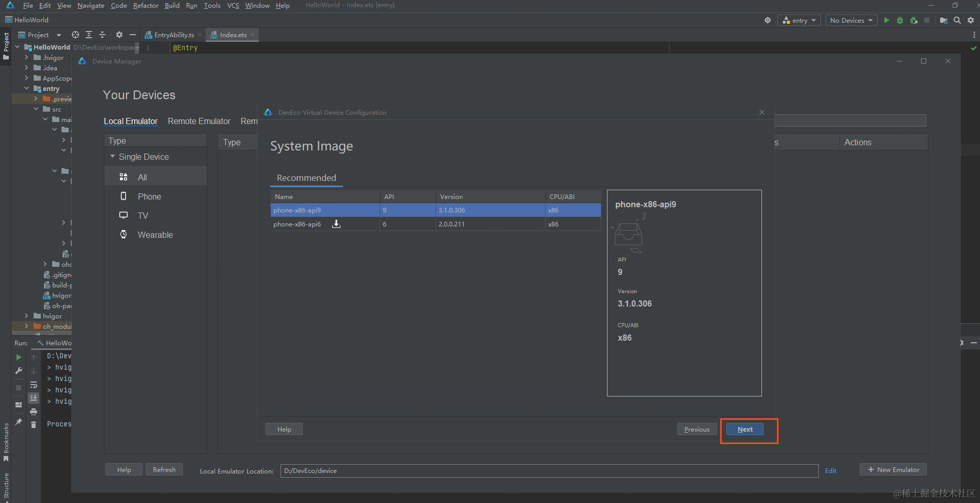Open the Recommended tab
This screenshot has height=503, width=980.
click(x=306, y=178)
